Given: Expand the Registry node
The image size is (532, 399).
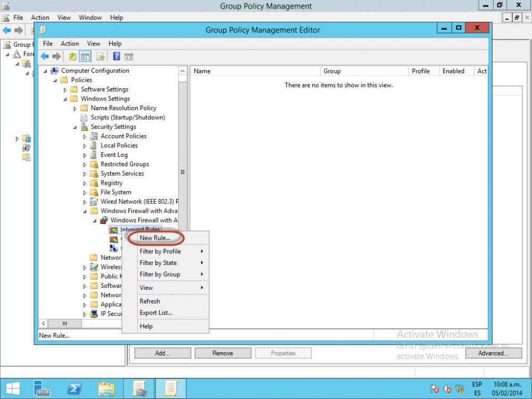Looking at the screenshot, I should click(x=85, y=184).
